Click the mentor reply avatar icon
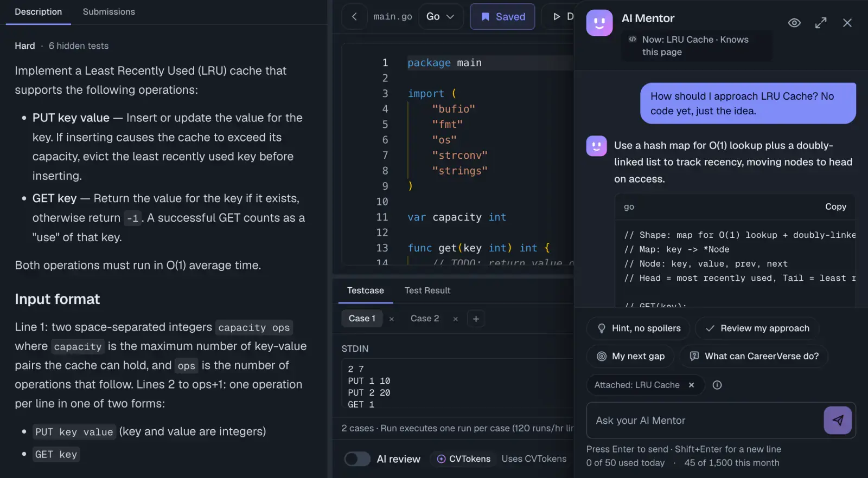 point(597,146)
